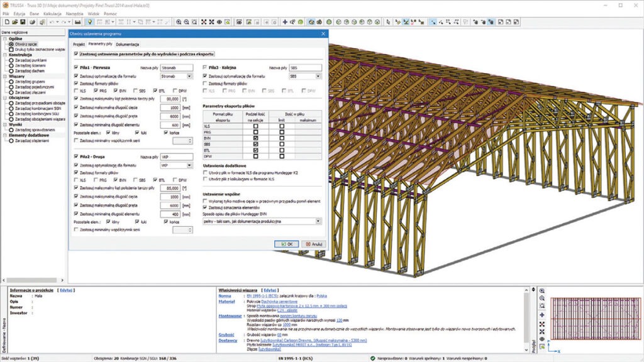The image size is (644, 362).
Task: Click the 'Norma' link in truss properties
Action: 225,296
